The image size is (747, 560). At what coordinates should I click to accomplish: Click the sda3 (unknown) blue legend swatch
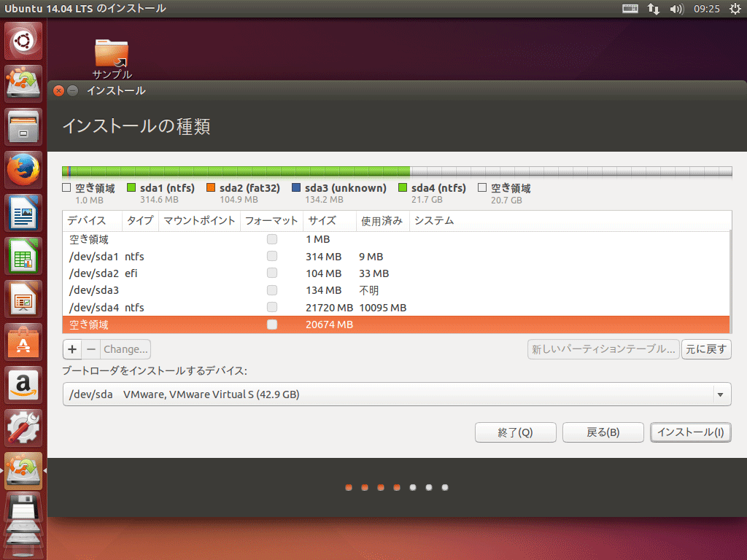296,187
